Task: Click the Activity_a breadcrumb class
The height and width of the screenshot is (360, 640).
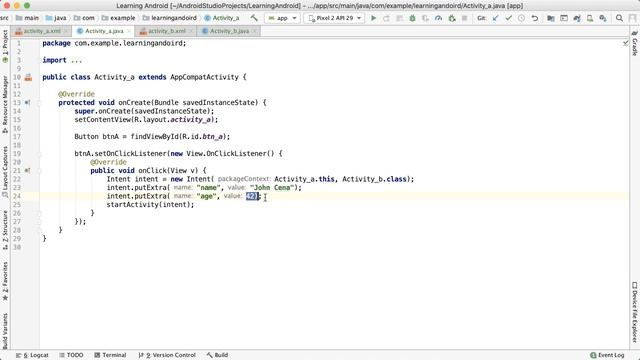Action: click(x=221, y=18)
